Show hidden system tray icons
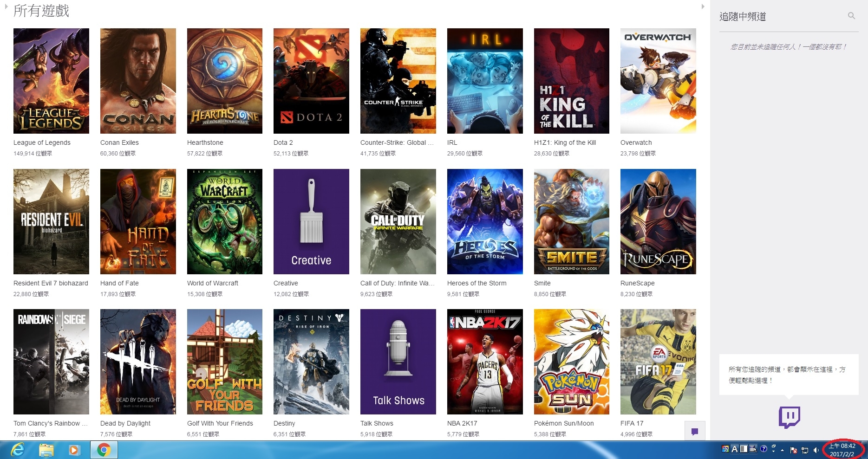Screen dimensions: 868x459 [x=782, y=450]
